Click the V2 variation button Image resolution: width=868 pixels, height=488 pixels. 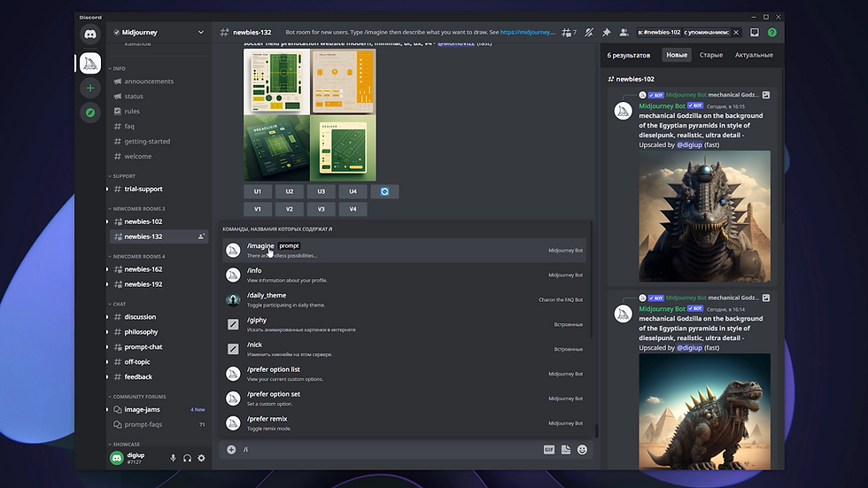289,209
